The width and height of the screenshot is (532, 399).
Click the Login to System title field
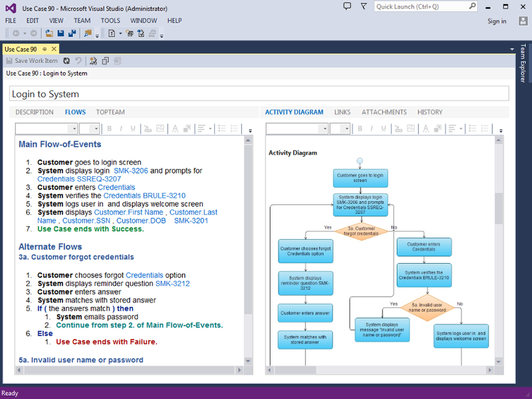point(259,94)
